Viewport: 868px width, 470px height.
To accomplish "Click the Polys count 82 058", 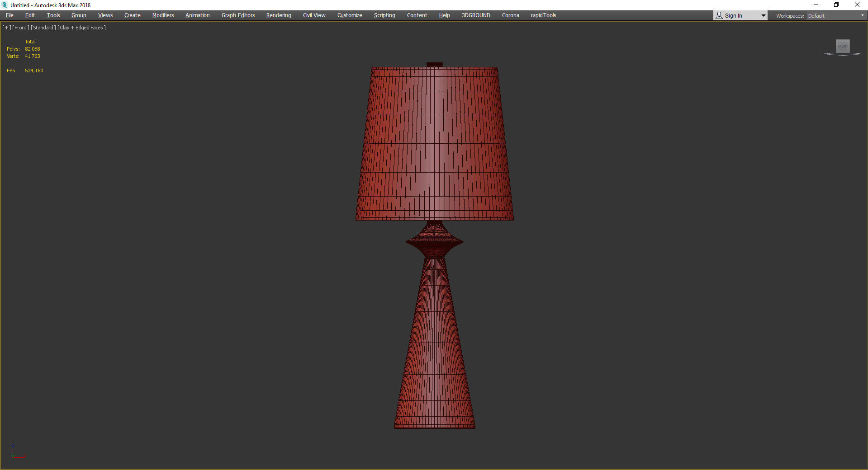I will click(x=33, y=49).
